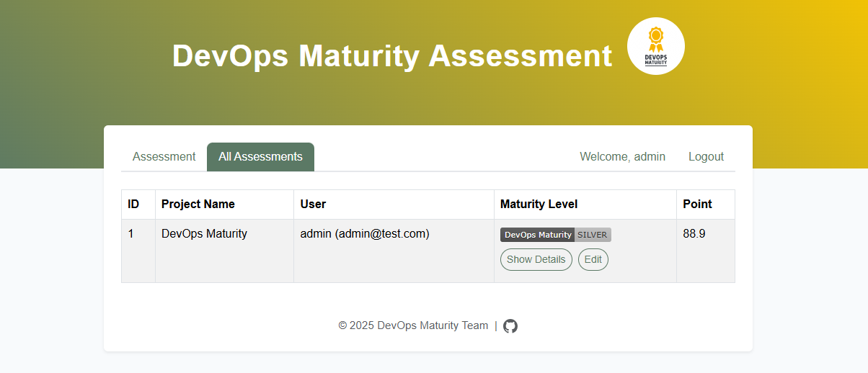The height and width of the screenshot is (373, 868).
Task: Click the DevOps Maturity SILVER badge
Action: point(556,235)
